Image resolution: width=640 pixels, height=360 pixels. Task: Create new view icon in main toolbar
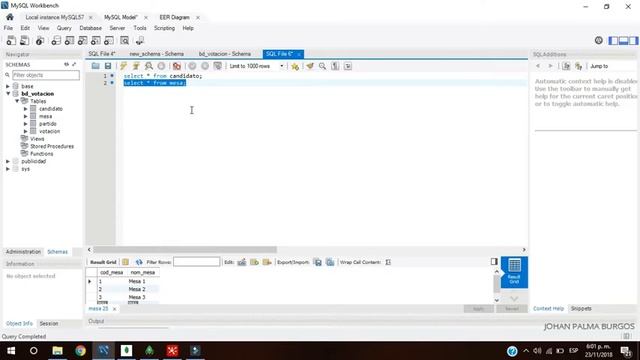82,40
